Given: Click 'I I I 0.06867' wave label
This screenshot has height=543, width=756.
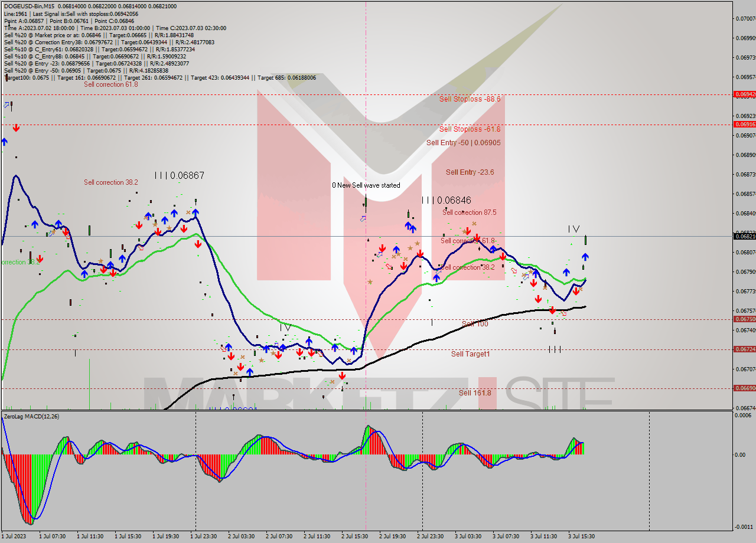Looking at the screenshot, I should 180,175.
